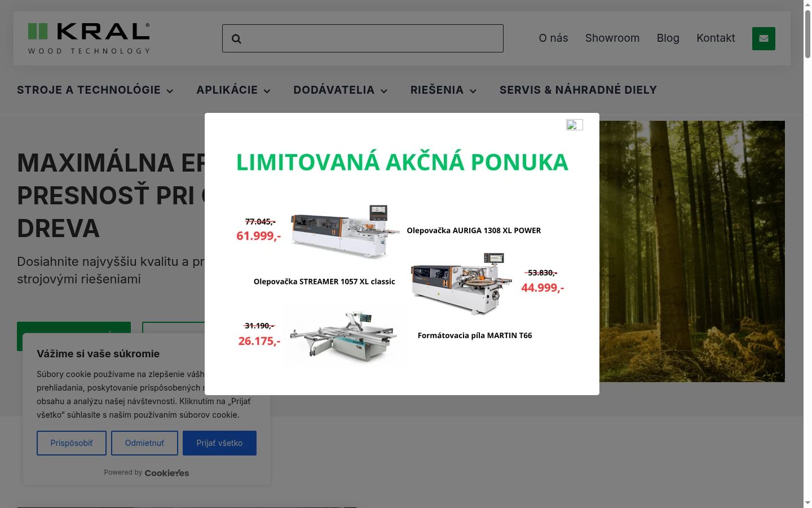The image size is (812, 508).
Task: Expand the Dodávatelia menu chevron
Action: tap(384, 91)
